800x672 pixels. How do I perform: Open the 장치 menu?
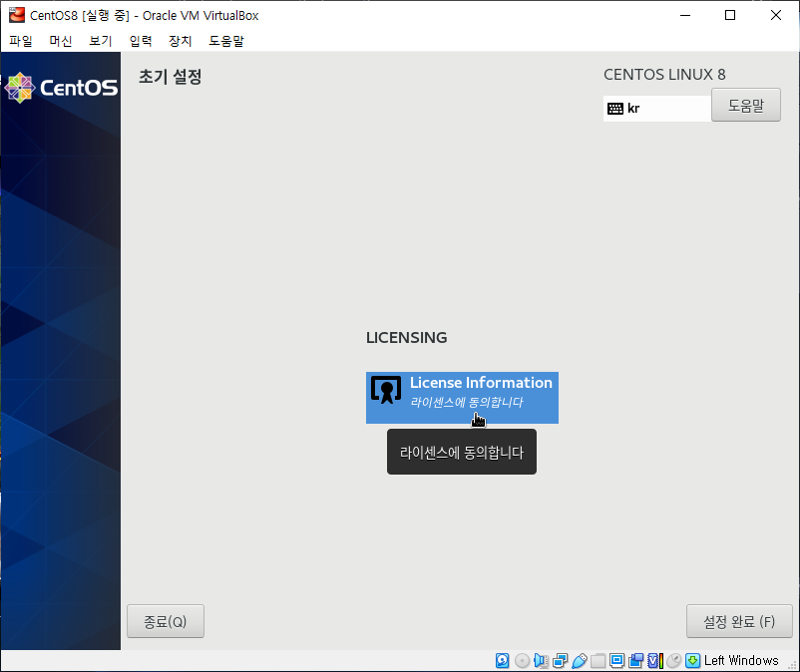(181, 41)
